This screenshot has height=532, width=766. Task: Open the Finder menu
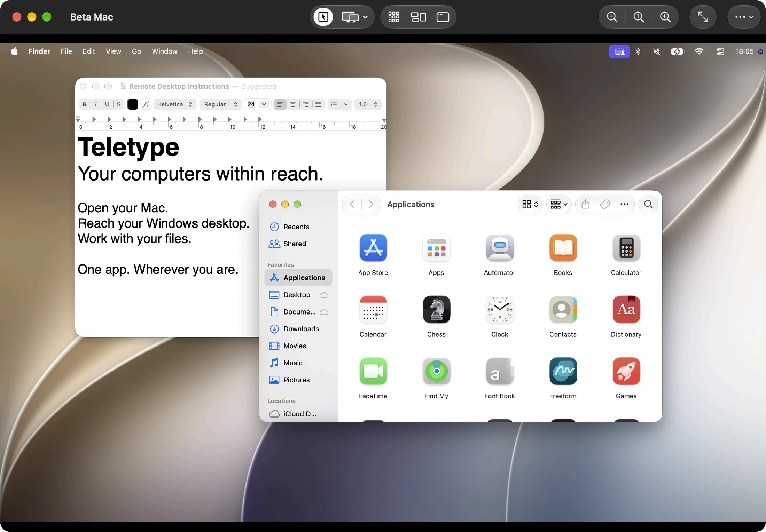click(x=39, y=51)
